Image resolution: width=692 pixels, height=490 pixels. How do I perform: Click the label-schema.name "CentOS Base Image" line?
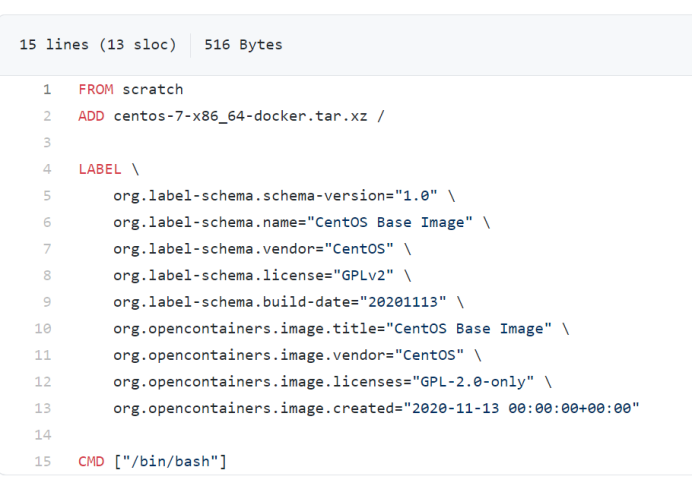click(302, 222)
